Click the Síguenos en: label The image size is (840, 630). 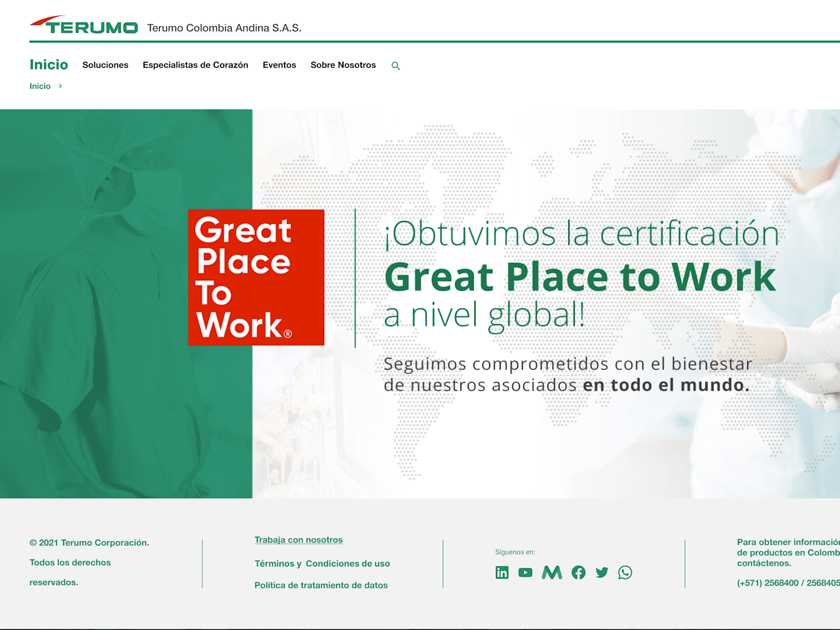coord(515,552)
